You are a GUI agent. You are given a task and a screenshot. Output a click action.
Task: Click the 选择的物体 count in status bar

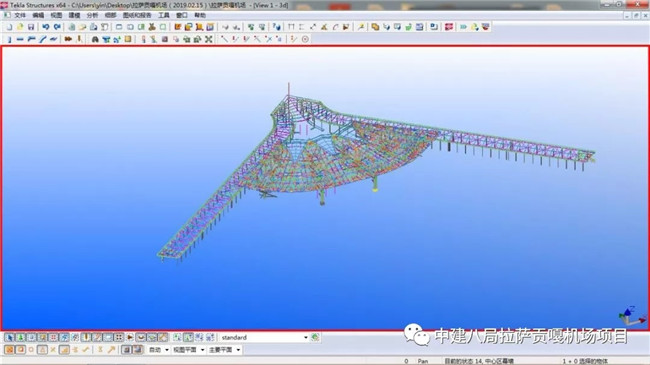coord(585,361)
